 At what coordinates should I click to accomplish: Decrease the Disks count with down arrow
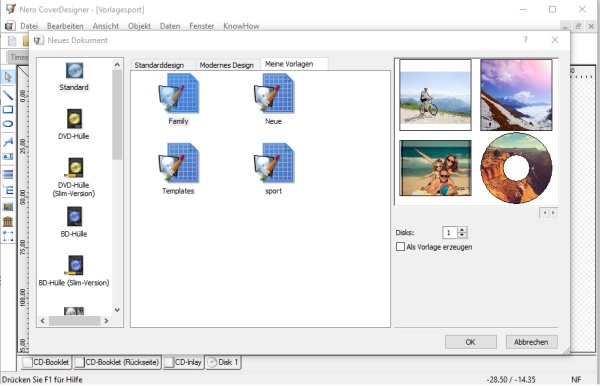(x=462, y=235)
